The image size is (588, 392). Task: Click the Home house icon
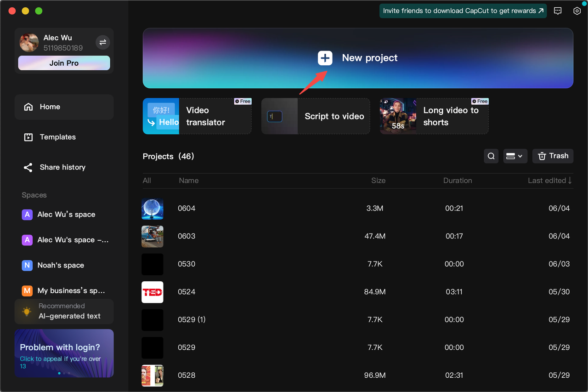(28, 107)
